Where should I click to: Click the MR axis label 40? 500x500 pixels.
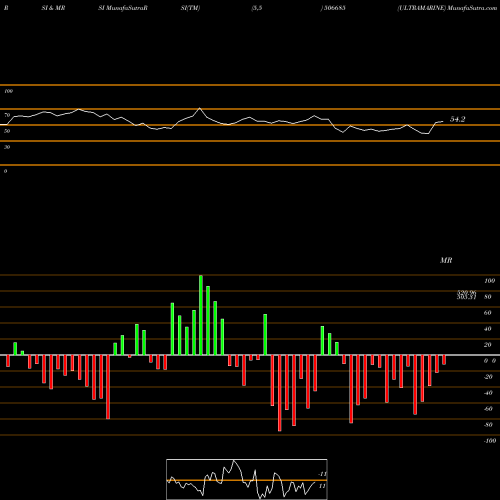tap(488, 329)
